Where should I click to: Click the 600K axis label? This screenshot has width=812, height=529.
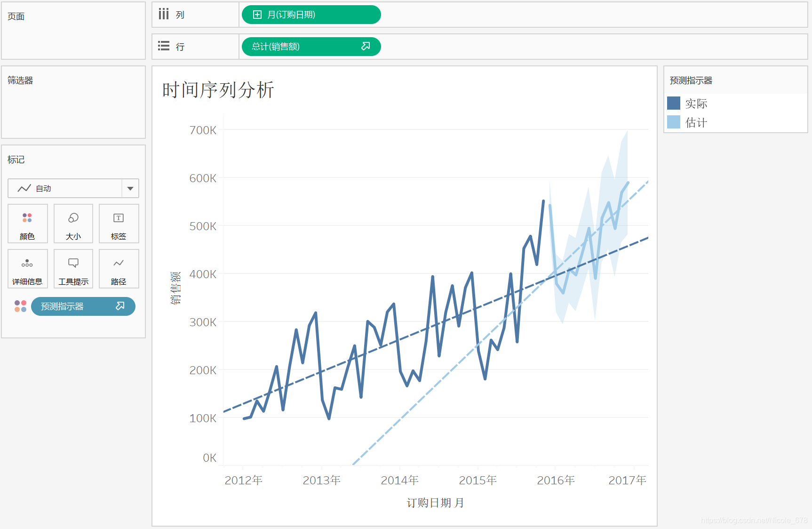pos(203,178)
